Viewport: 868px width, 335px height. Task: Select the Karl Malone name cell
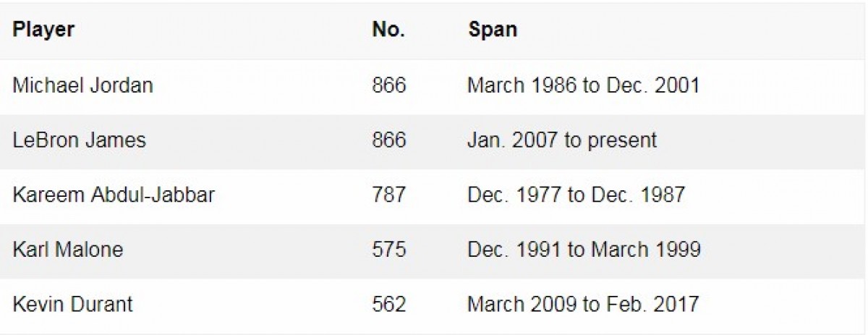(x=68, y=250)
